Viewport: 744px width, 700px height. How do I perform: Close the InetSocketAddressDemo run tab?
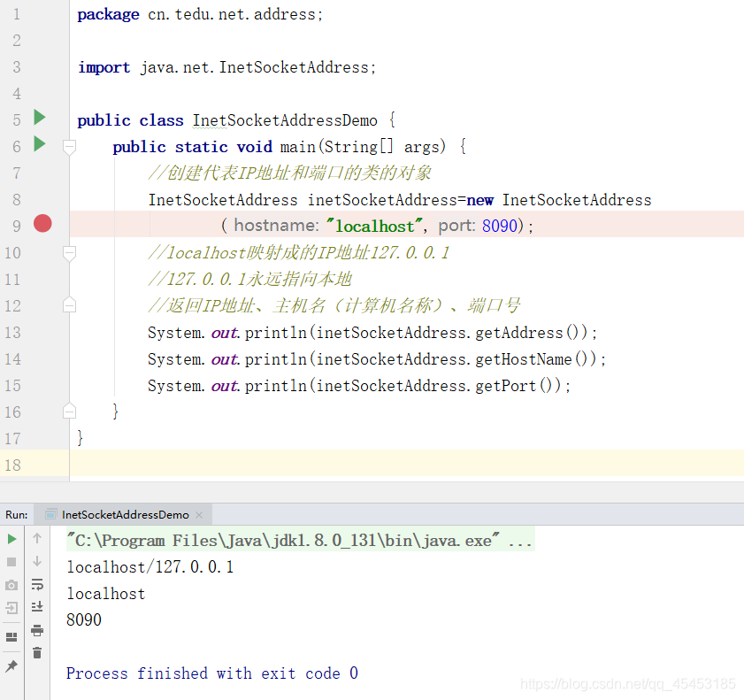pos(199,515)
